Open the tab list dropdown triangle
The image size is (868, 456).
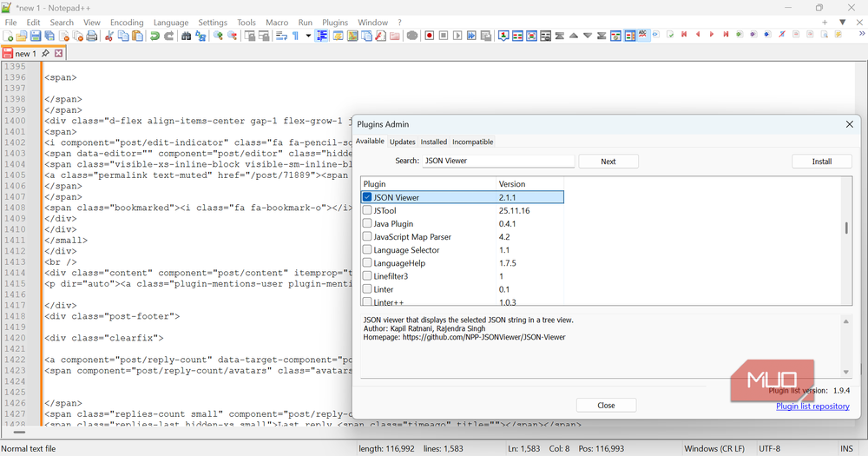843,23
